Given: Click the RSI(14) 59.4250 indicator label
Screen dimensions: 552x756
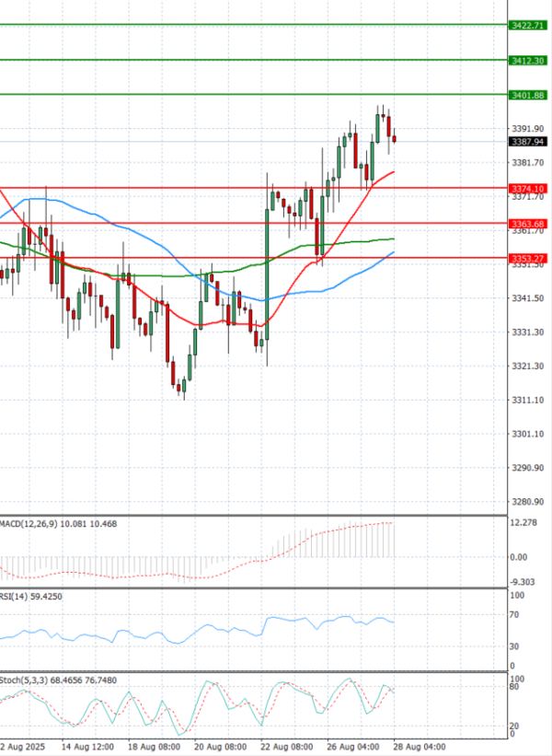Looking at the screenshot, I should (31, 597).
